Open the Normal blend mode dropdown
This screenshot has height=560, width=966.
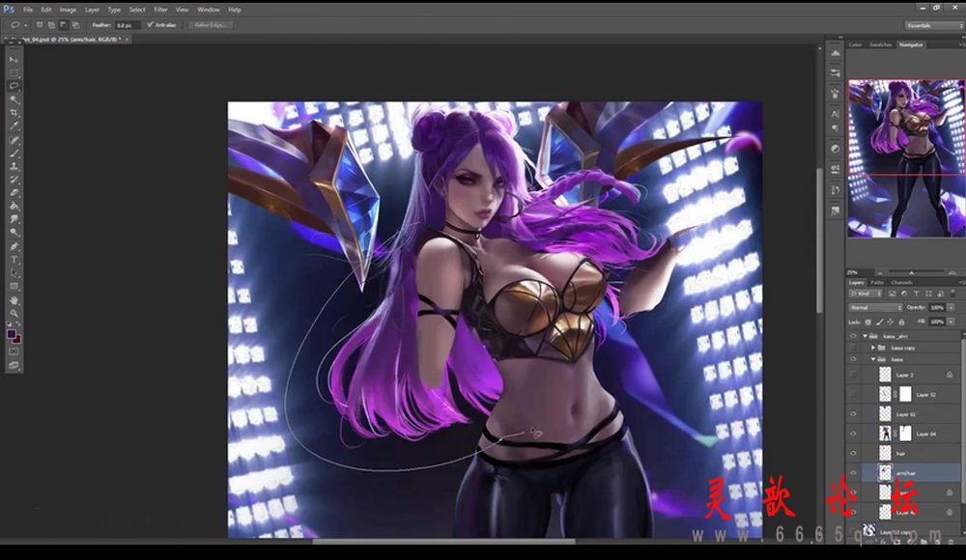point(875,307)
